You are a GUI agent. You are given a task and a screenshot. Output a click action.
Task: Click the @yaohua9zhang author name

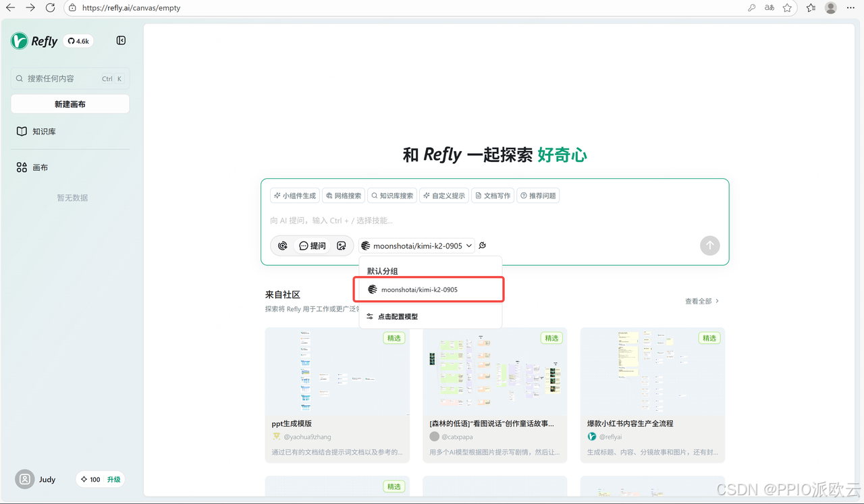click(306, 437)
